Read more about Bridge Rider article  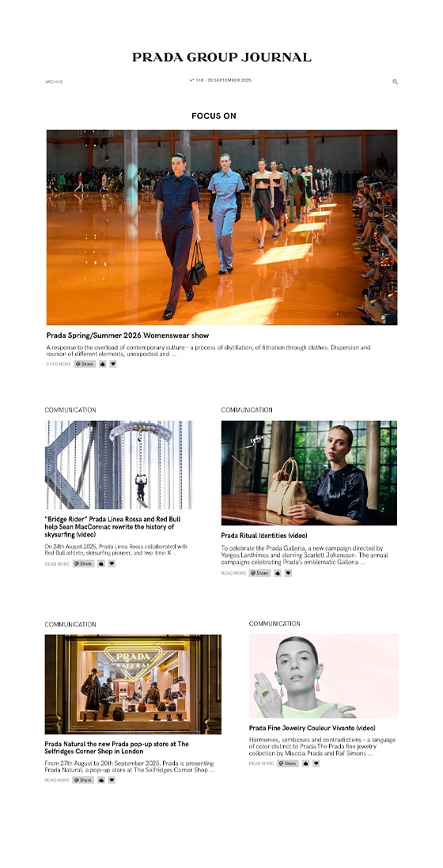57,563
